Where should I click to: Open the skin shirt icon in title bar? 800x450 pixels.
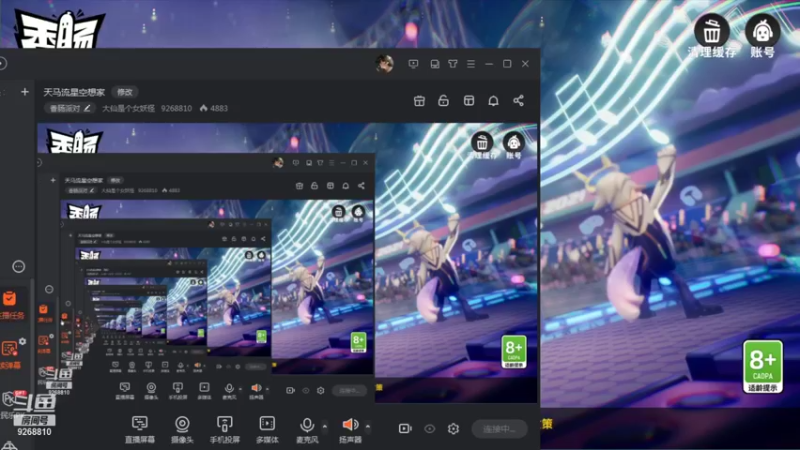click(453, 64)
